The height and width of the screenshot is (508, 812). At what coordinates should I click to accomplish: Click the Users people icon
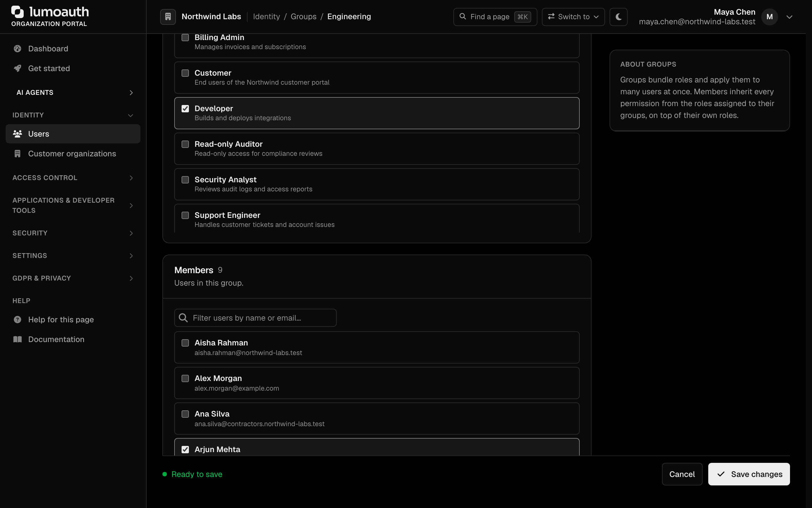coord(17,134)
